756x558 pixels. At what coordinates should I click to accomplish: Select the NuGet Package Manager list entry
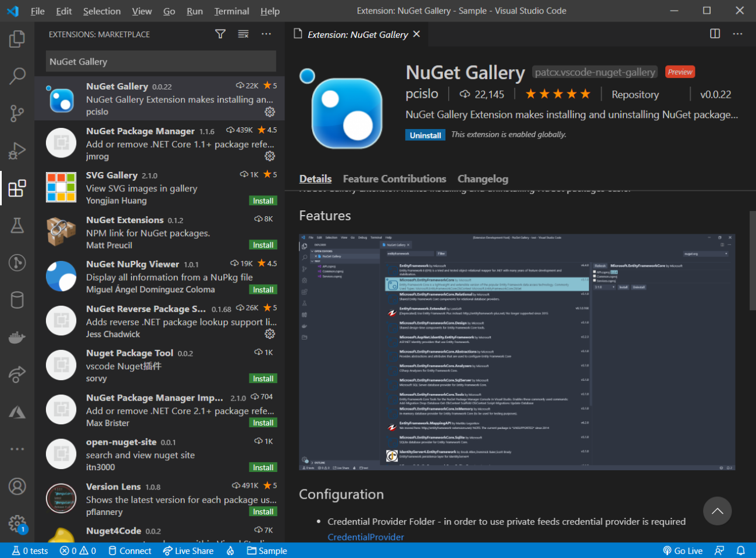point(159,143)
